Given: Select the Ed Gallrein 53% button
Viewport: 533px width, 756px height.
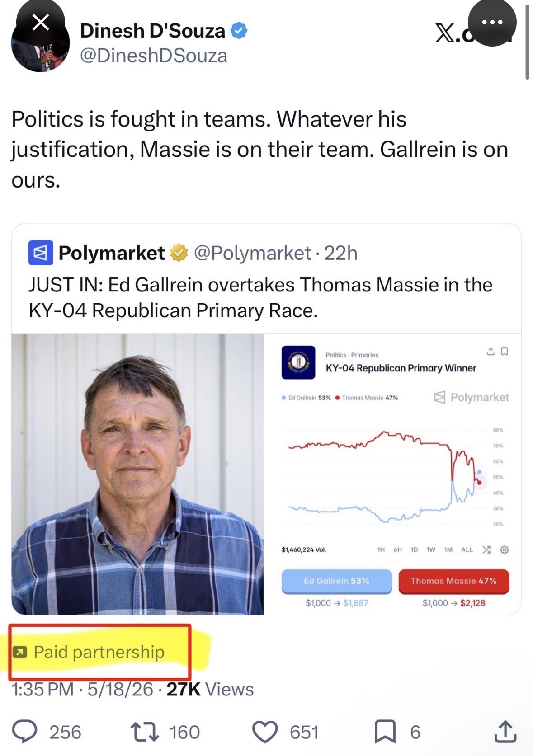Looking at the screenshot, I should [336, 581].
